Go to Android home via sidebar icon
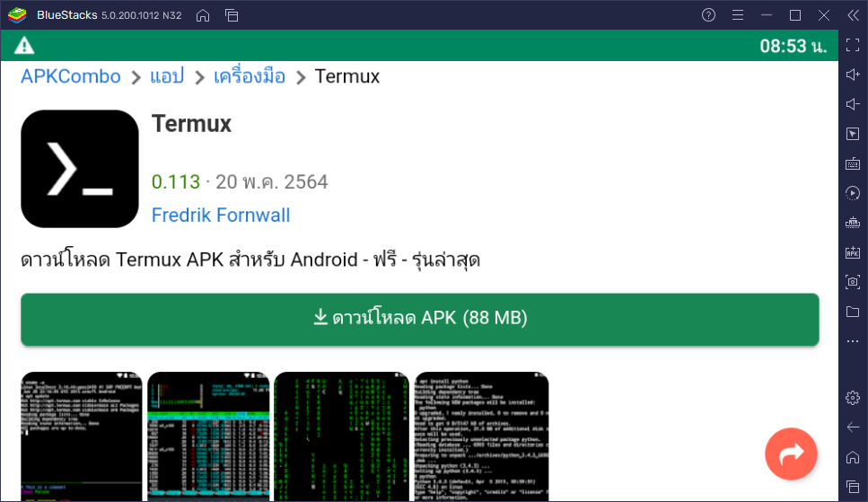Screen dimensions: 868x502 point(853,457)
